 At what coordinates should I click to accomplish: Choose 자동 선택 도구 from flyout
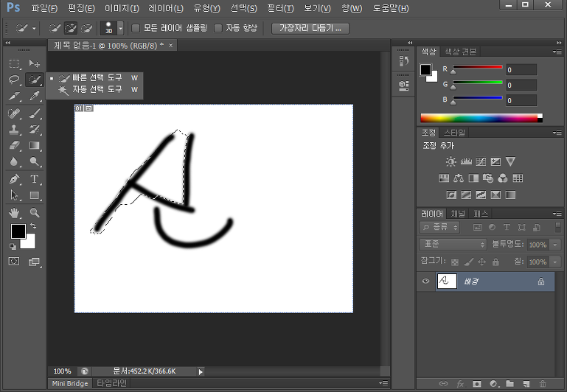pos(97,89)
